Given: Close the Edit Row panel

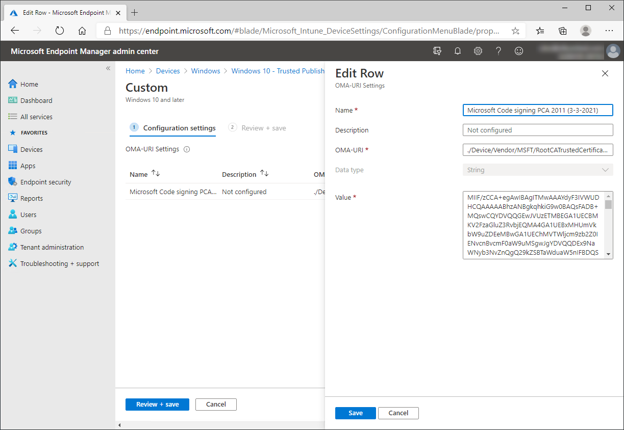Looking at the screenshot, I should pos(605,74).
